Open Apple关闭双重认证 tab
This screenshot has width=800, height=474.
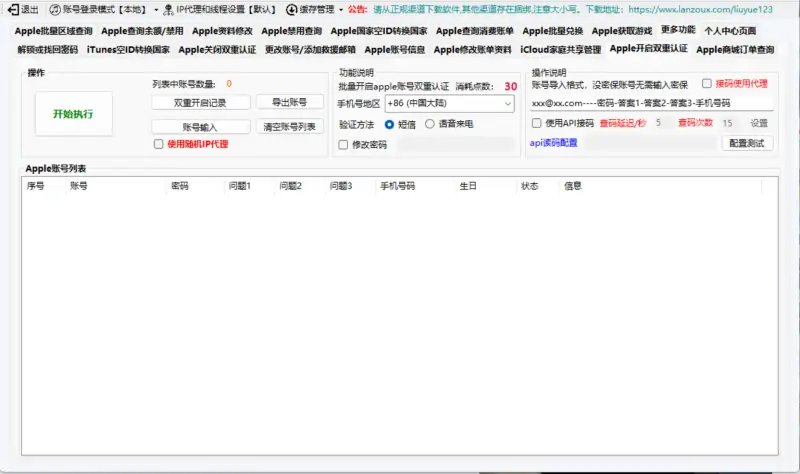click(217, 49)
